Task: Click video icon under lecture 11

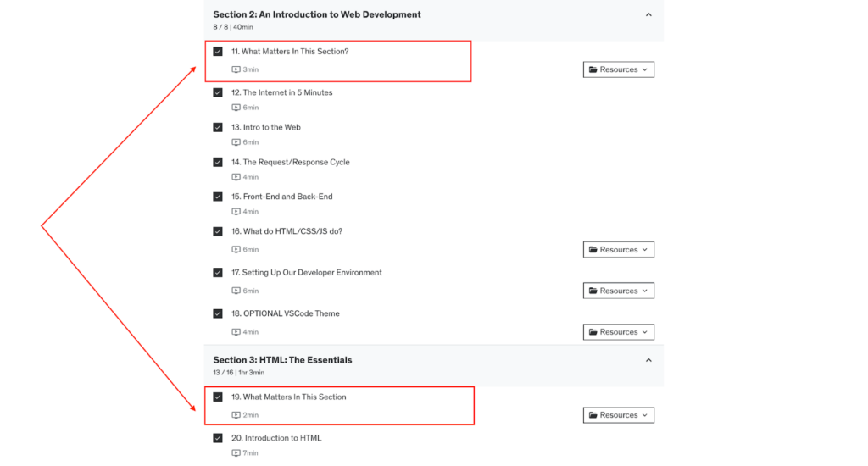Action: pos(236,69)
